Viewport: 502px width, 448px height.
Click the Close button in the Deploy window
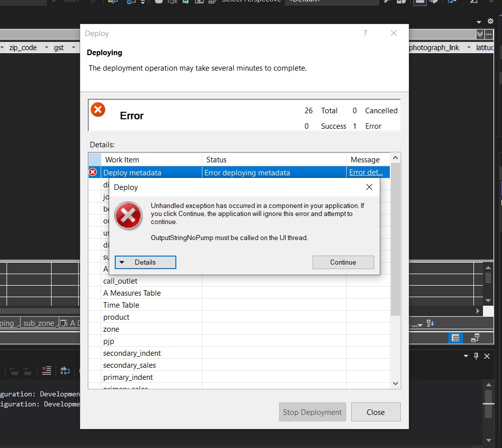(376, 412)
